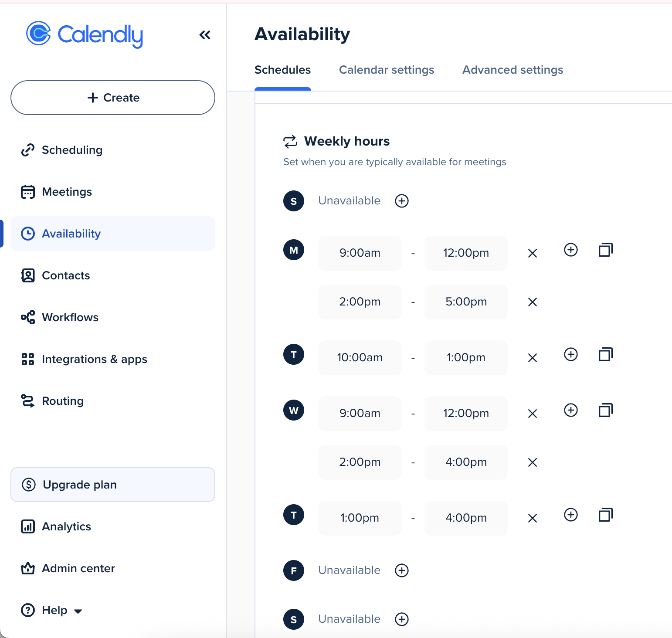The height and width of the screenshot is (638, 672).
Task: Go to Integrations & apps
Action: pyautogui.click(x=84, y=359)
